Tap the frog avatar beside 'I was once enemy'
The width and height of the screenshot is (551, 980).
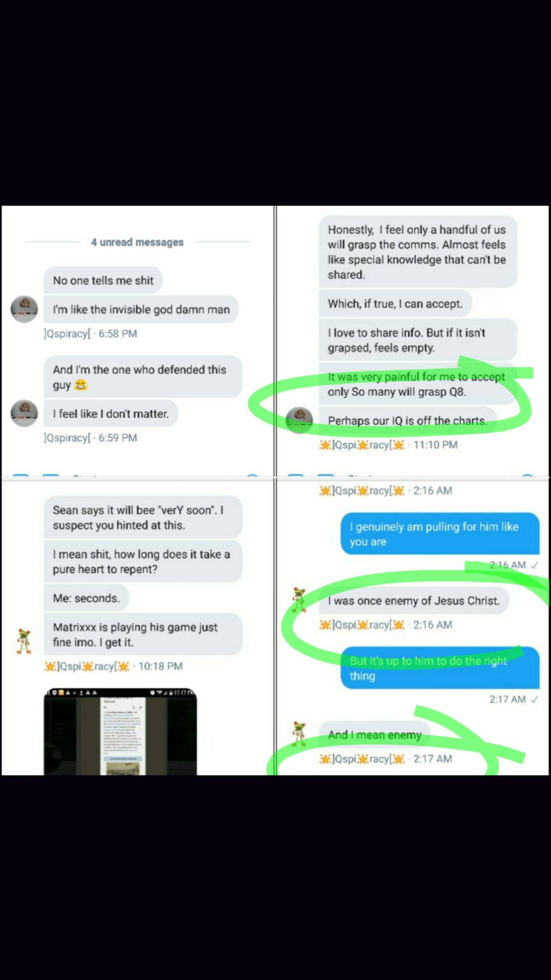299,600
